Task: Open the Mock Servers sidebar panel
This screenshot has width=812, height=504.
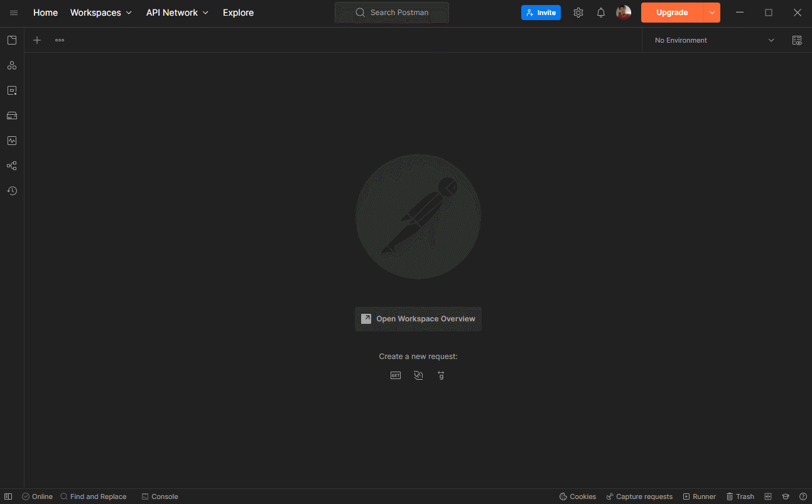Action: click(11, 115)
